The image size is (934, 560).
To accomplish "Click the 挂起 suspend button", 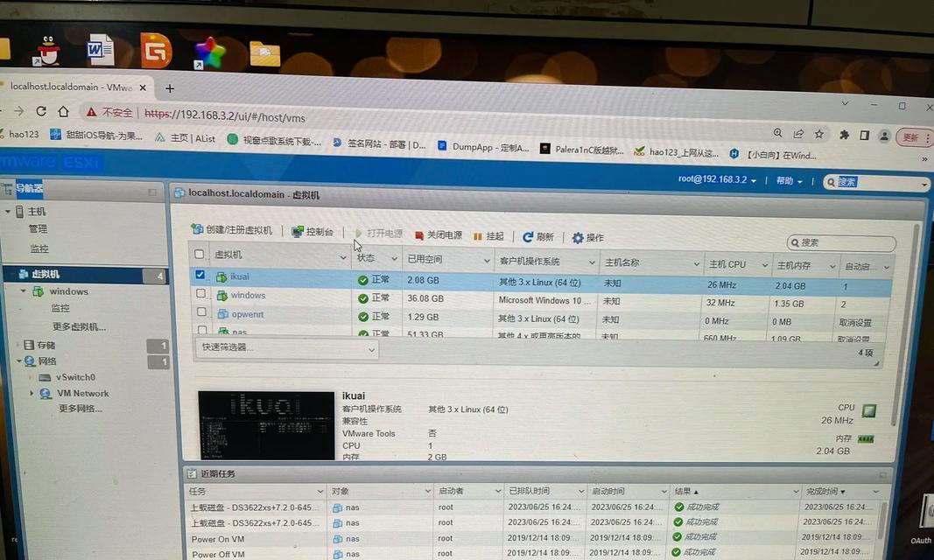I will click(488, 236).
